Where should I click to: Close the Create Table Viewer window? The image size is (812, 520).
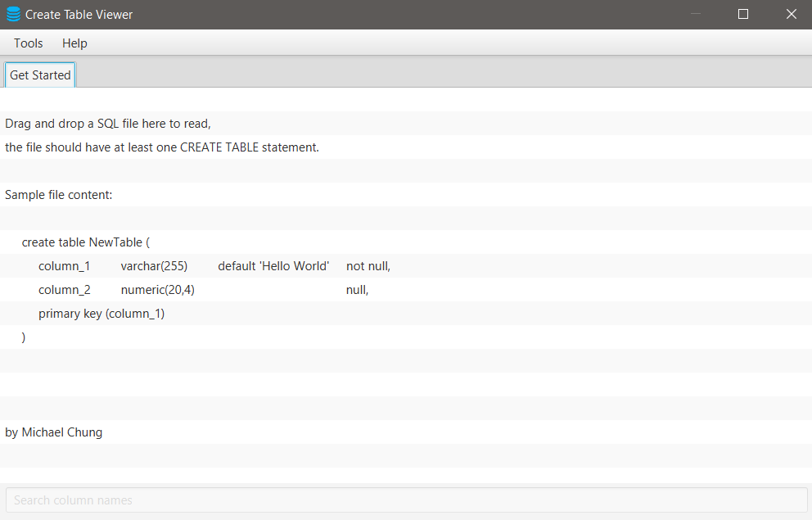tap(791, 14)
